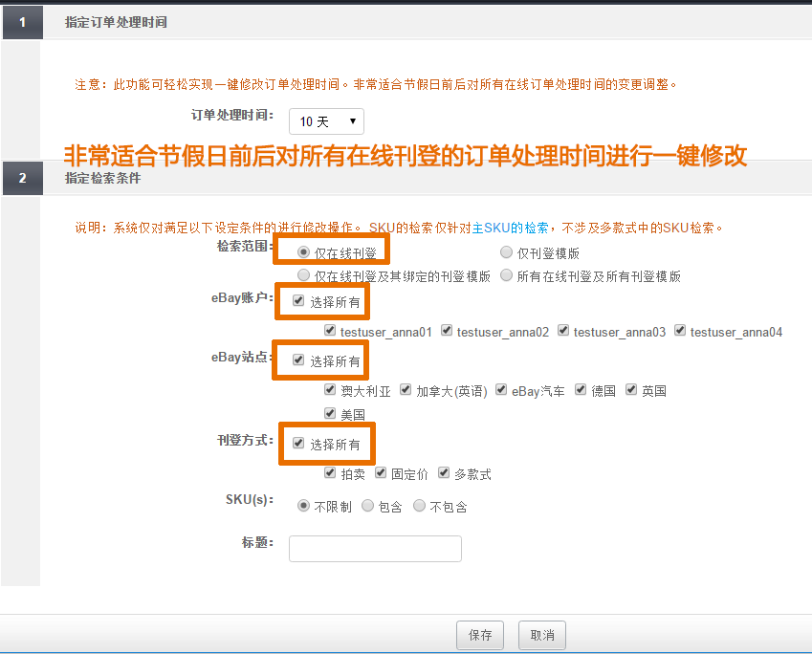Select the 仅刊登模版 radio option

(506, 252)
